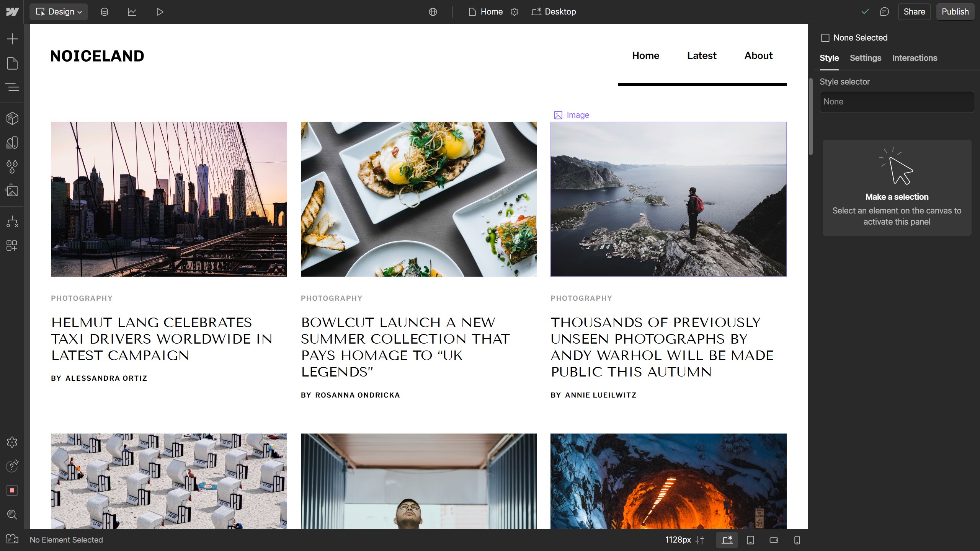Click the Home nav link

[x=645, y=56]
